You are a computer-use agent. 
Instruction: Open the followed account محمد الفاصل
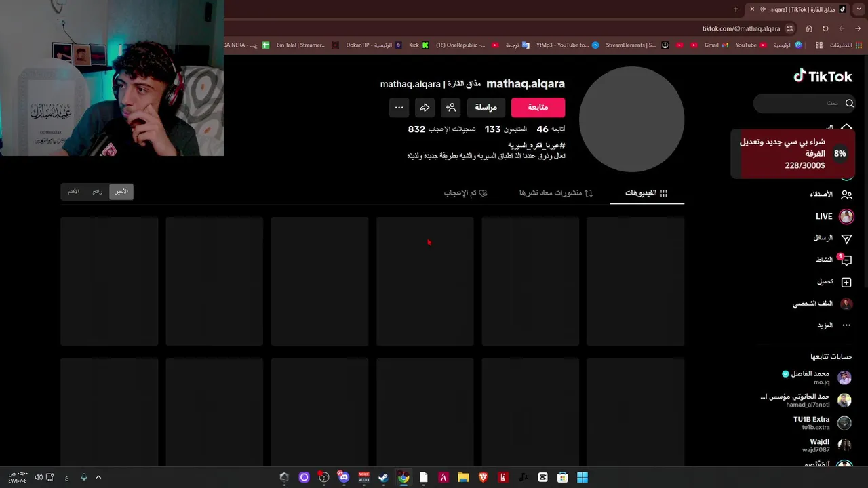point(816,378)
